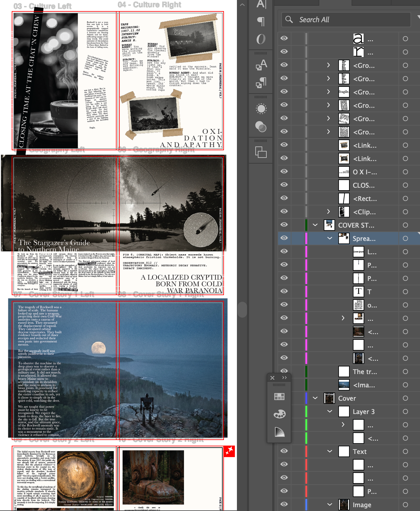Toggle visibility of the O X I- object
This screenshot has height=511, width=420.
point(284,171)
